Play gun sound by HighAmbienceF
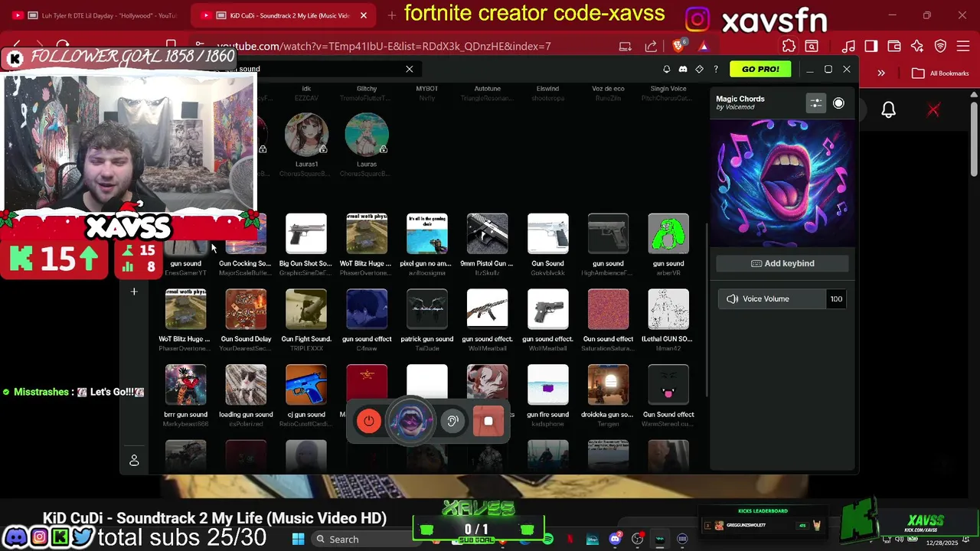Viewport: 980px width, 551px height. click(x=608, y=233)
